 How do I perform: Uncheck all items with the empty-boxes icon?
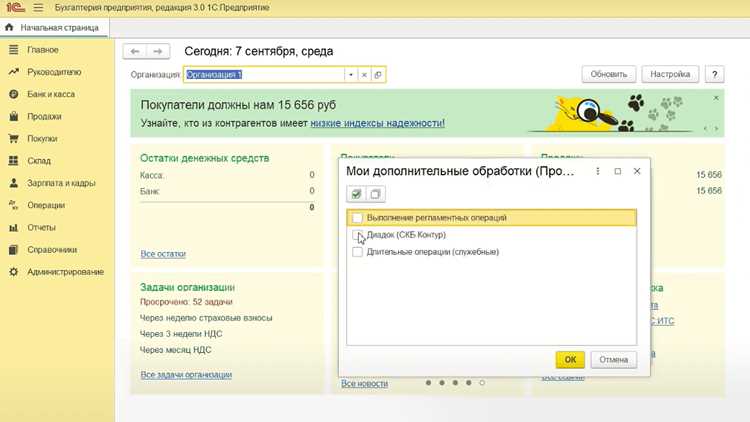pos(375,194)
